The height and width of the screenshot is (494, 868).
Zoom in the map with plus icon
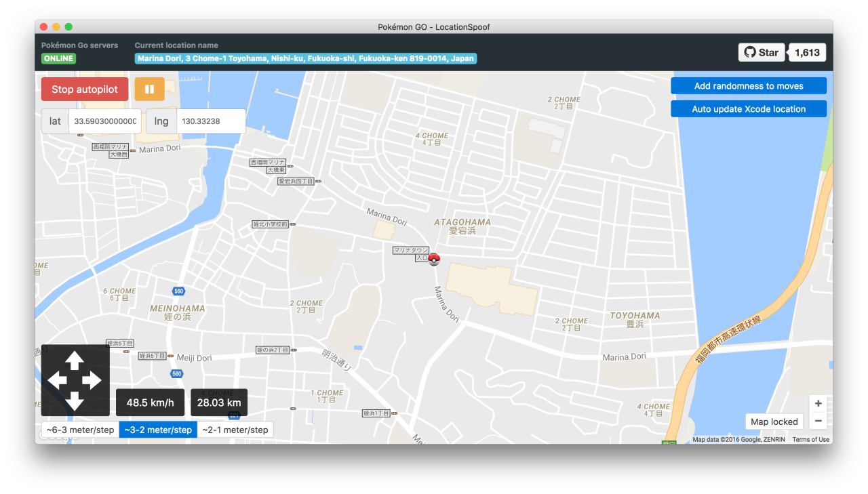click(818, 403)
